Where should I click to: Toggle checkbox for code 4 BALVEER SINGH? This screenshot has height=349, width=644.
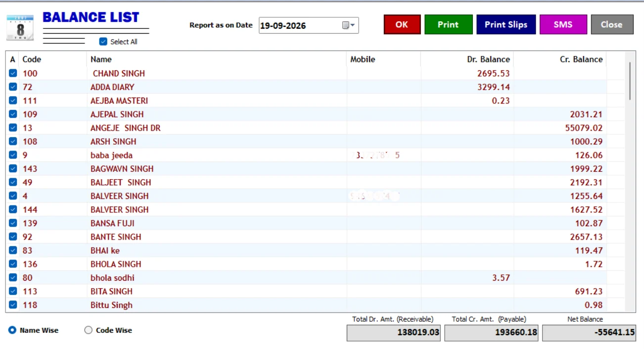pos(13,196)
